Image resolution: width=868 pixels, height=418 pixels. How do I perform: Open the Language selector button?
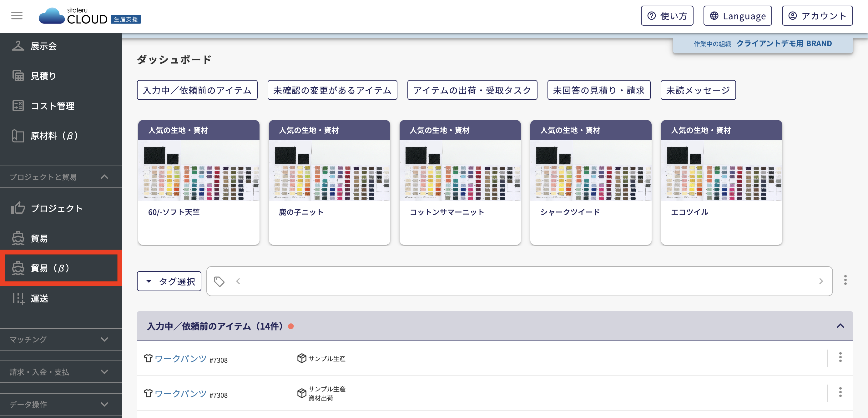[737, 16]
